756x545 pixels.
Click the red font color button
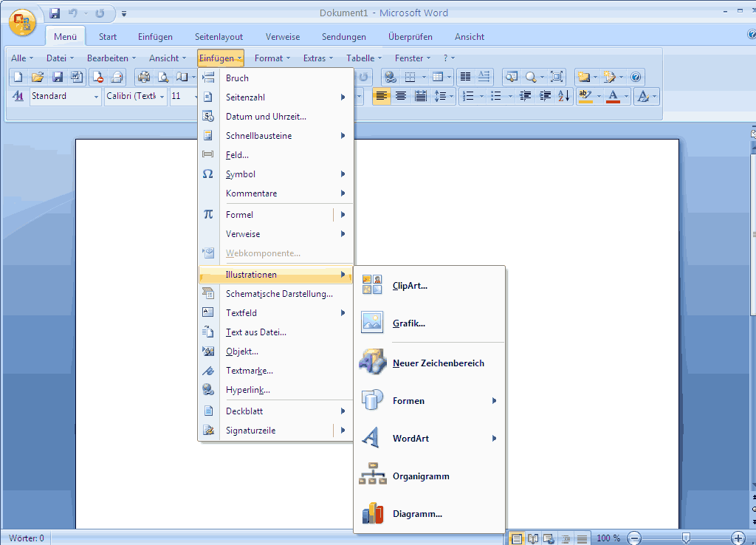[614, 96]
